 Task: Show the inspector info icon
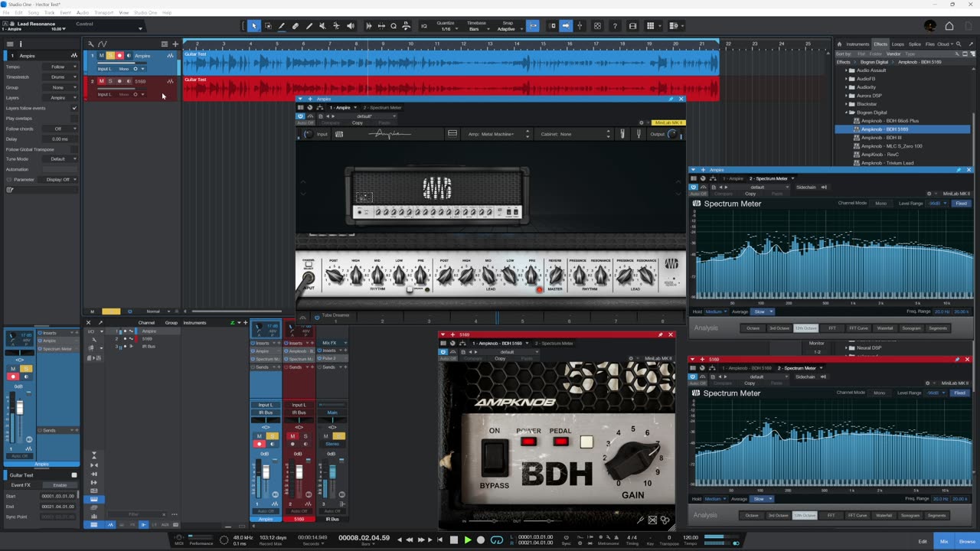[21, 44]
